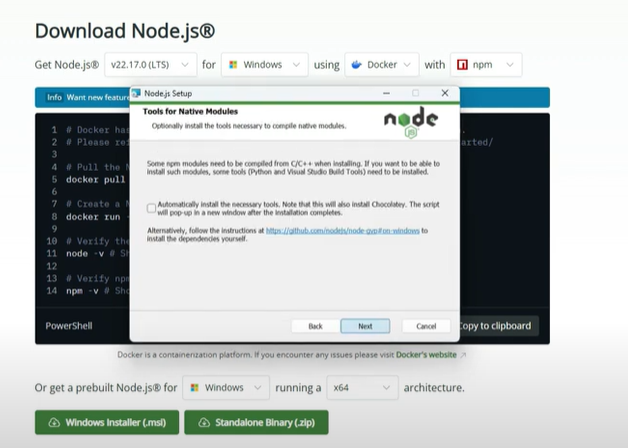
Task: Click the red npm logo icon
Action: coord(462,64)
